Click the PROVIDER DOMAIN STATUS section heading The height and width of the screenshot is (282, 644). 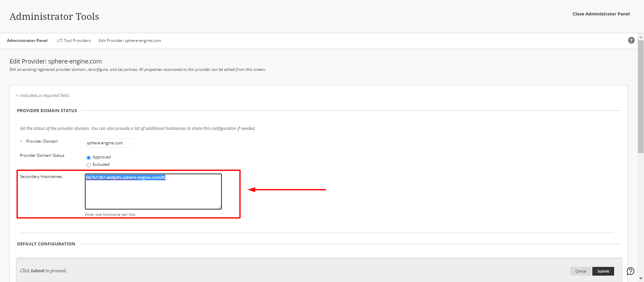click(47, 110)
